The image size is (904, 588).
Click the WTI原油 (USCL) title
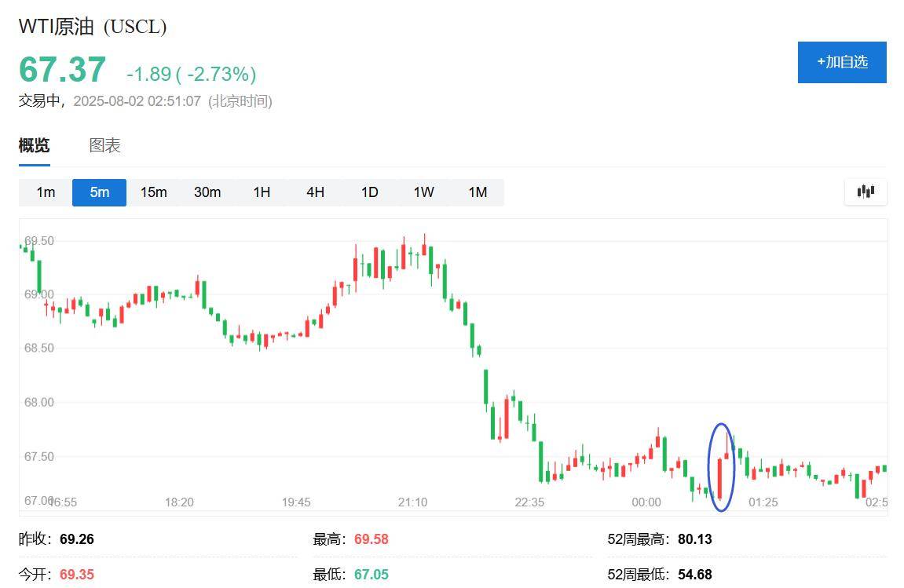[94, 25]
